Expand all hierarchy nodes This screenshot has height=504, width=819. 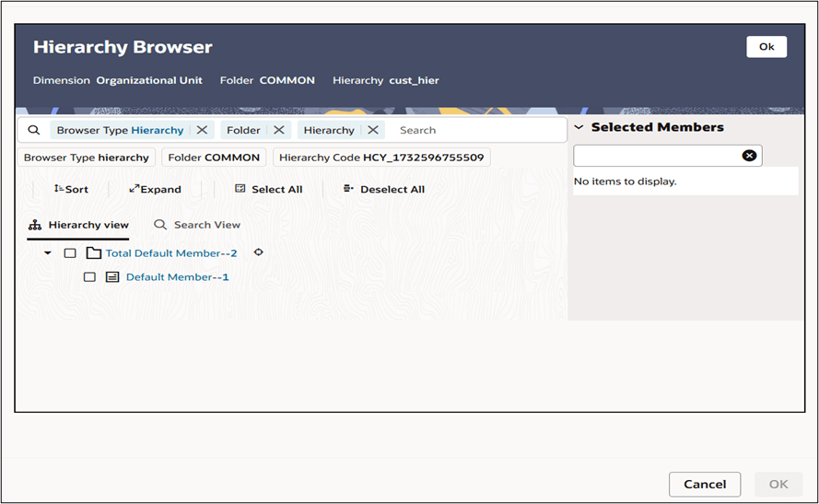[x=155, y=189]
